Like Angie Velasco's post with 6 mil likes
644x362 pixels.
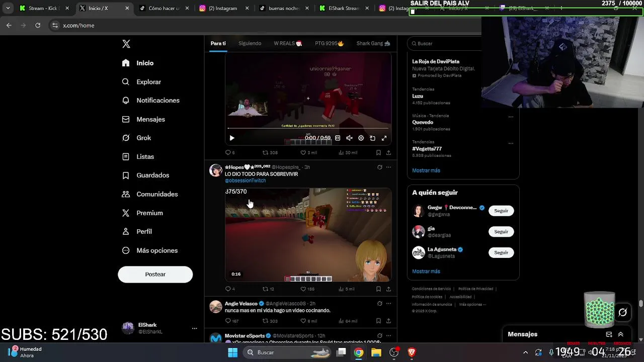coord(308,321)
